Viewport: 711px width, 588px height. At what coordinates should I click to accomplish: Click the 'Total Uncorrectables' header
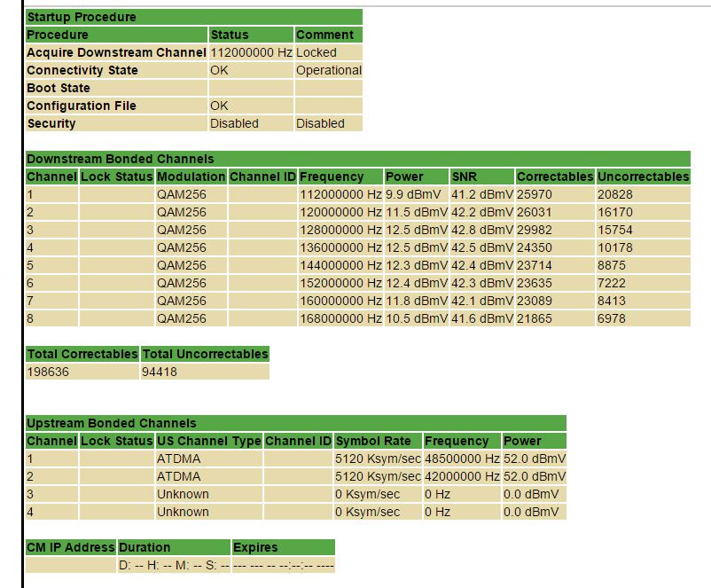tap(205, 354)
